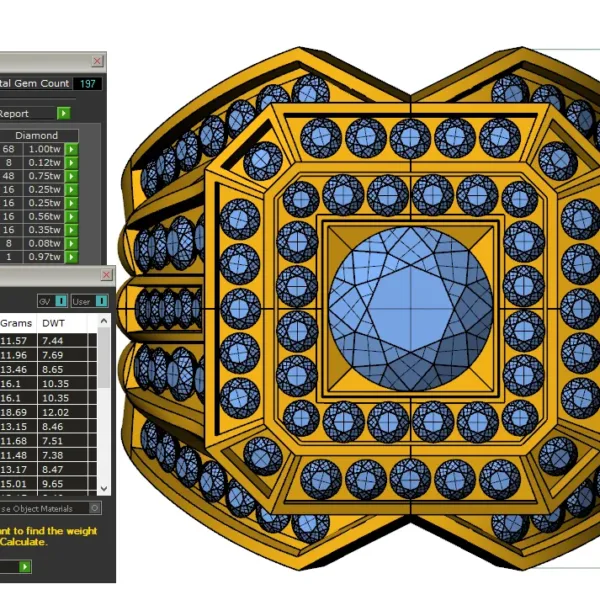The width and height of the screenshot is (600, 600).
Task: Click green arrow for 68 1.00tw diamonds
Action: pos(72,149)
